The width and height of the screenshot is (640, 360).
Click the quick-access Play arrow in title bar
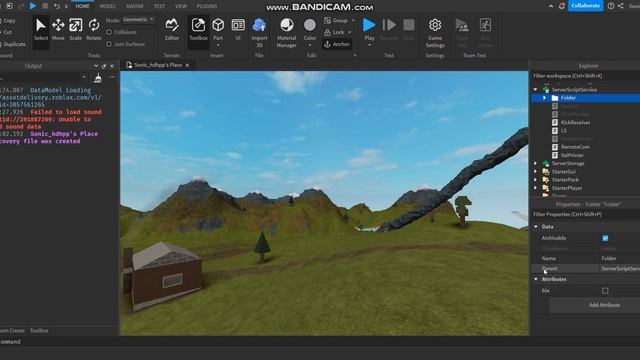tap(33, 6)
